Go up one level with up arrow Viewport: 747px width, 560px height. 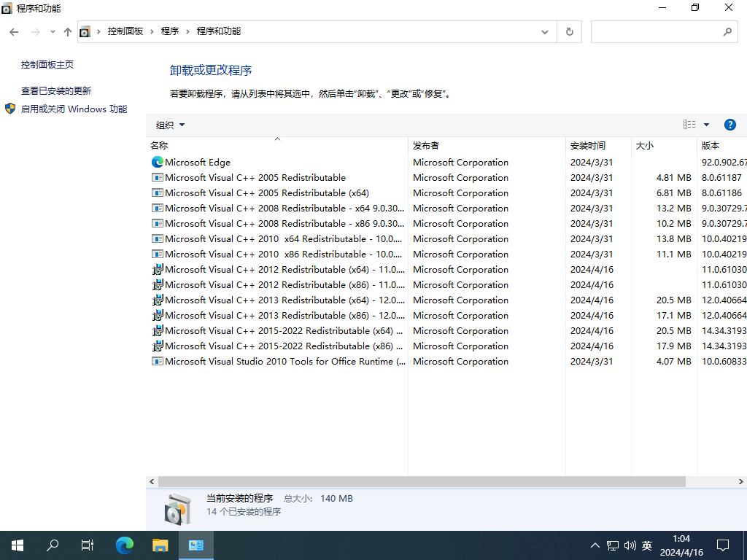(68, 32)
